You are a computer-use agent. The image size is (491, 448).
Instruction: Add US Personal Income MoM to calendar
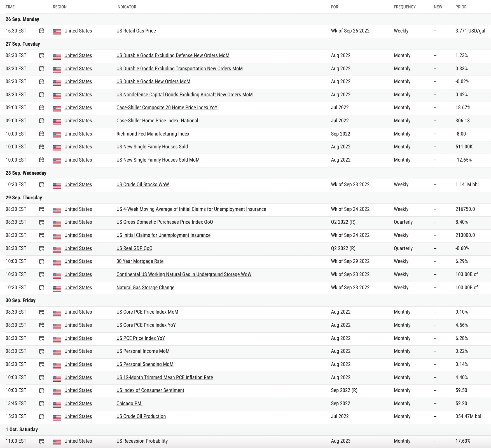coord(42,351)
